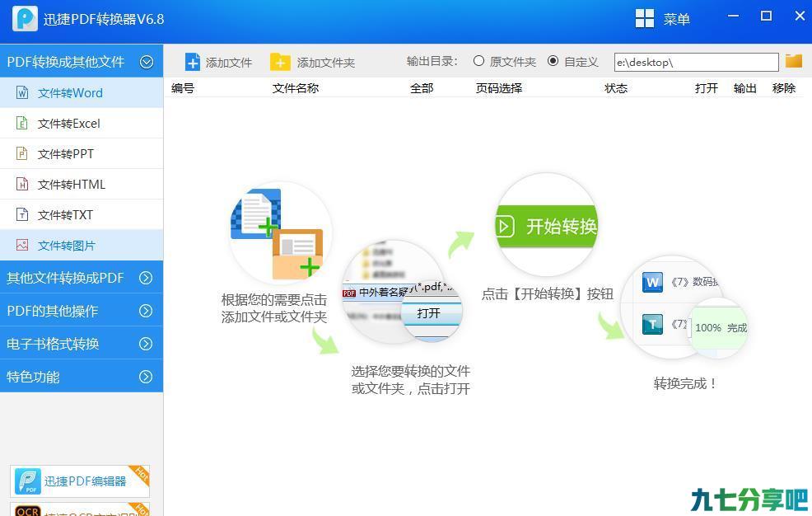Click the picture icon beside 文件转图片
Screen dimensions: 812x516
[22, 245]
